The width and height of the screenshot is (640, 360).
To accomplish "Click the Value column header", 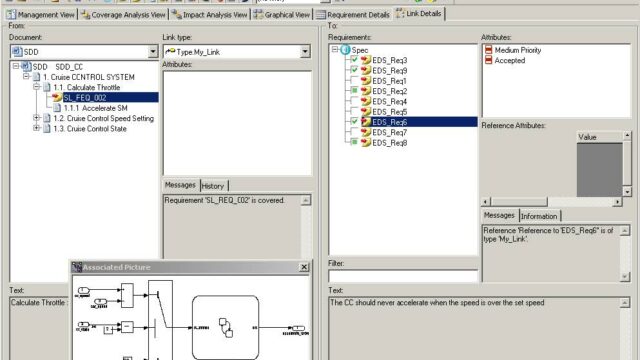I will [600, 137].
